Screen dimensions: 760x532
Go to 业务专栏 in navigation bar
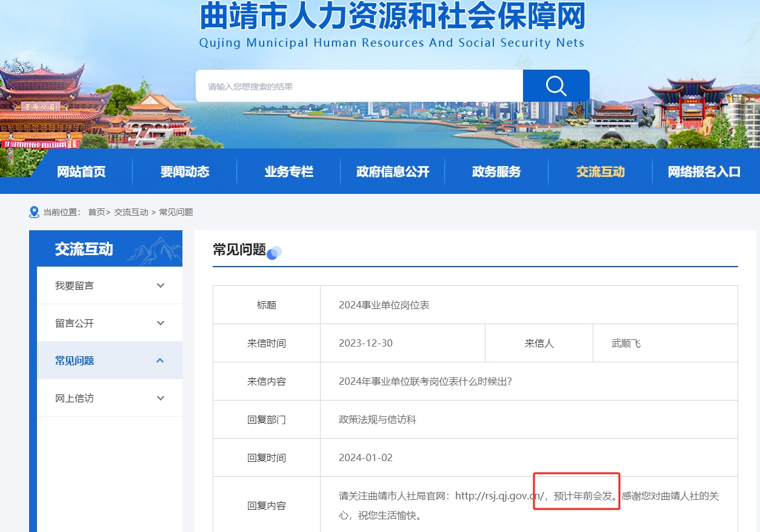(x=288, y=171)
